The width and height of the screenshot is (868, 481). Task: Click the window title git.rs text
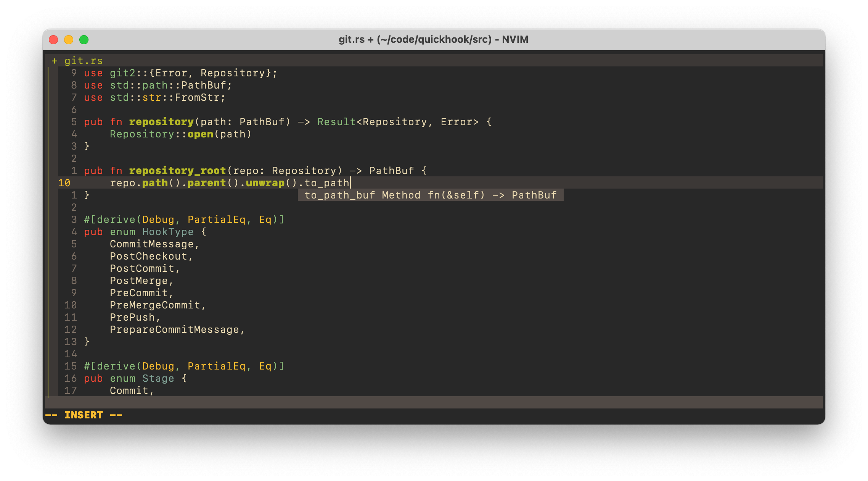point(351,39)
